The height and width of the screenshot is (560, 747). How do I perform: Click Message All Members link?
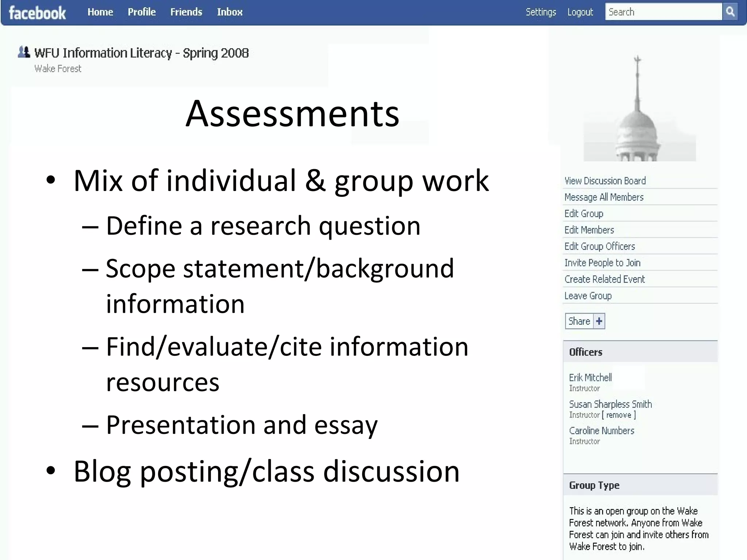tap(604, 197)
